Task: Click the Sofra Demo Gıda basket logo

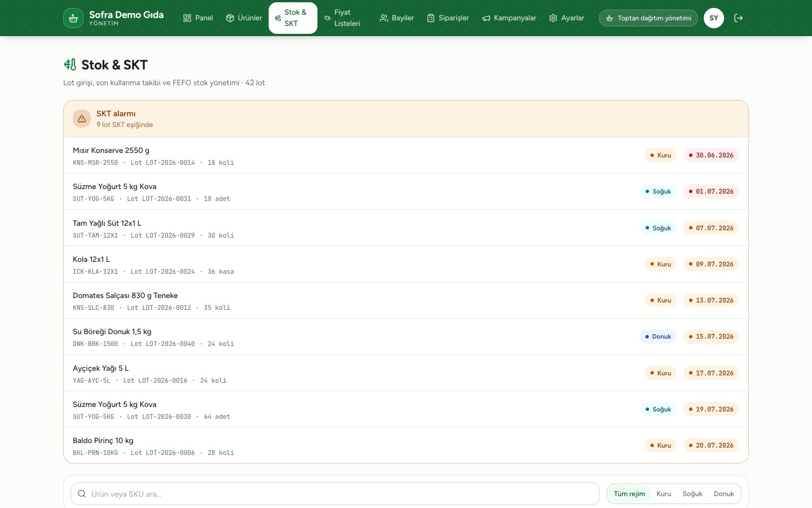Action: coord(73,18)
